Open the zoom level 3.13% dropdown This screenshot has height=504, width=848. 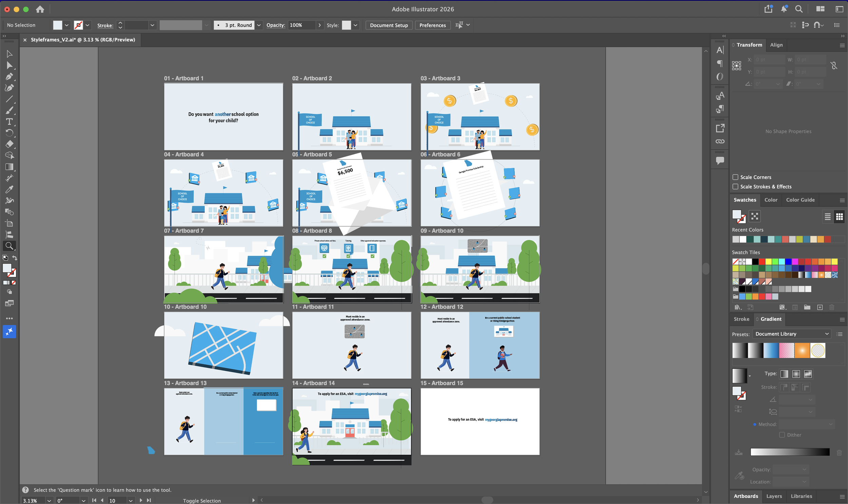pos(49,501)
